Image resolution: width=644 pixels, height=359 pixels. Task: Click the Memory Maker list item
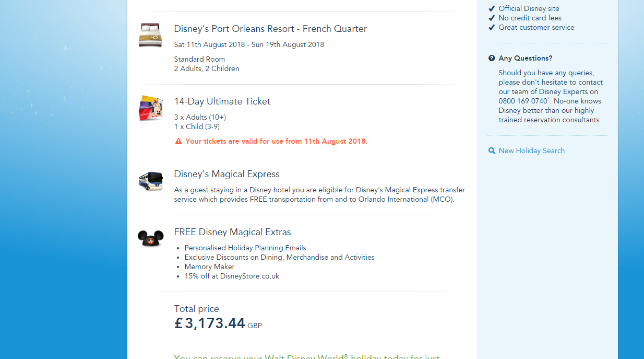209,267
